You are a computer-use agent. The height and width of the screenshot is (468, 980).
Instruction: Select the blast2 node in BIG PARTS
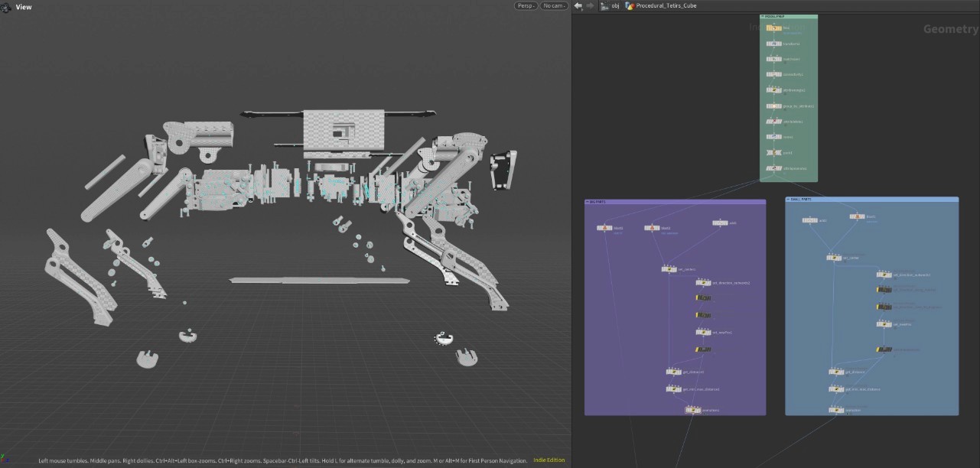(652, 228)
